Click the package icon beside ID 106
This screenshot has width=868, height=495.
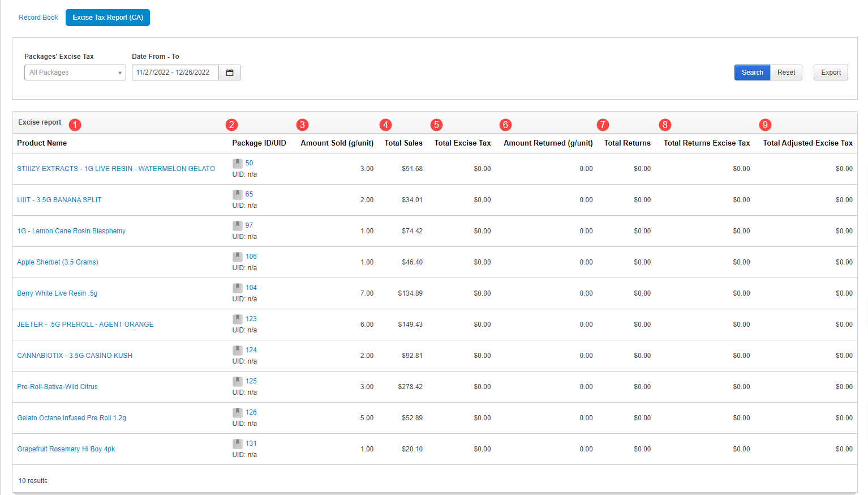pyautogui.click(x=238, y=257)
